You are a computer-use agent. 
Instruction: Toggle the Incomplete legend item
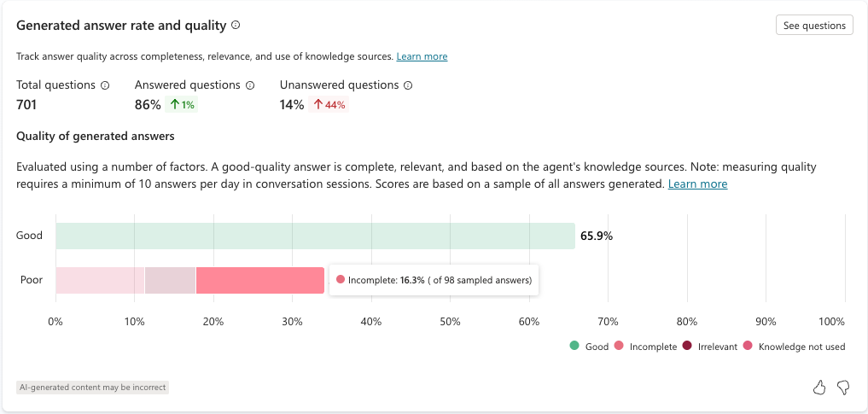(x=645, y=347)
